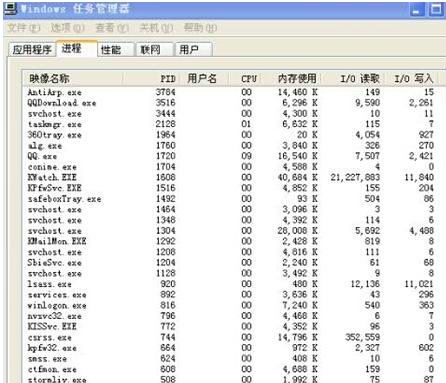Select the nvsvc32.exe process
The height and width of the screenshot is (383, 446).
point(231,316)
